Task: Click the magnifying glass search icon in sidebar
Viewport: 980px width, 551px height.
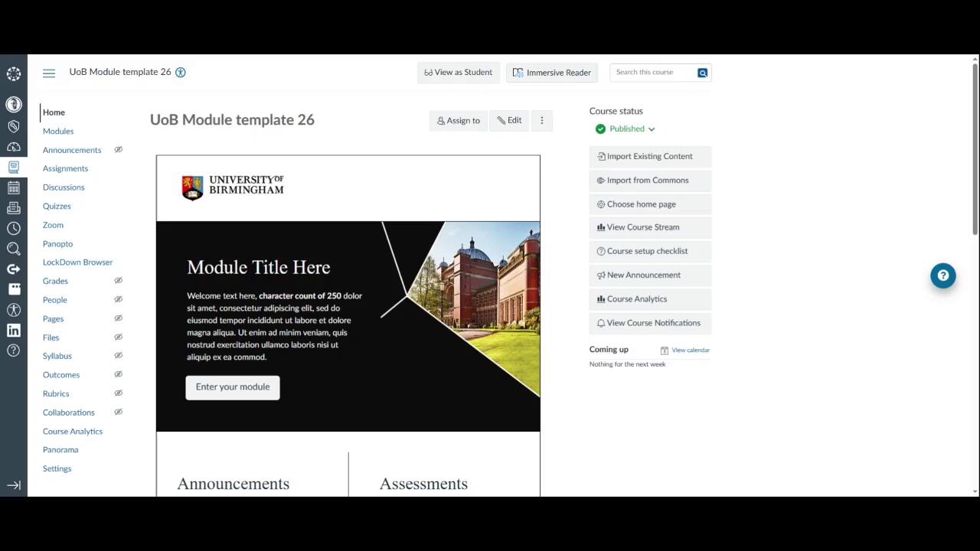Action: click(x=13, y=248)
